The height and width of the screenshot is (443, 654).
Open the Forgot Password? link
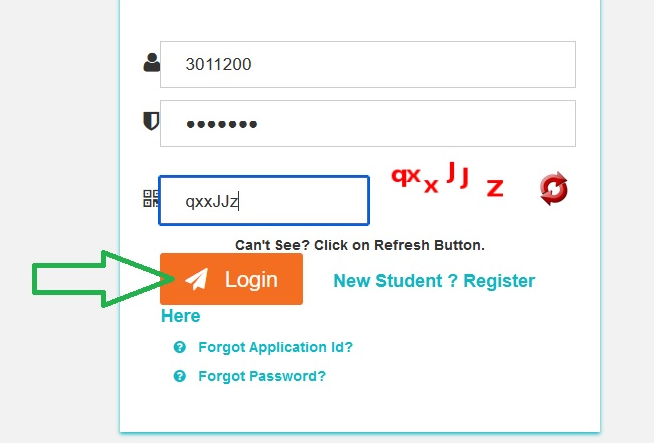click(262, 376)
